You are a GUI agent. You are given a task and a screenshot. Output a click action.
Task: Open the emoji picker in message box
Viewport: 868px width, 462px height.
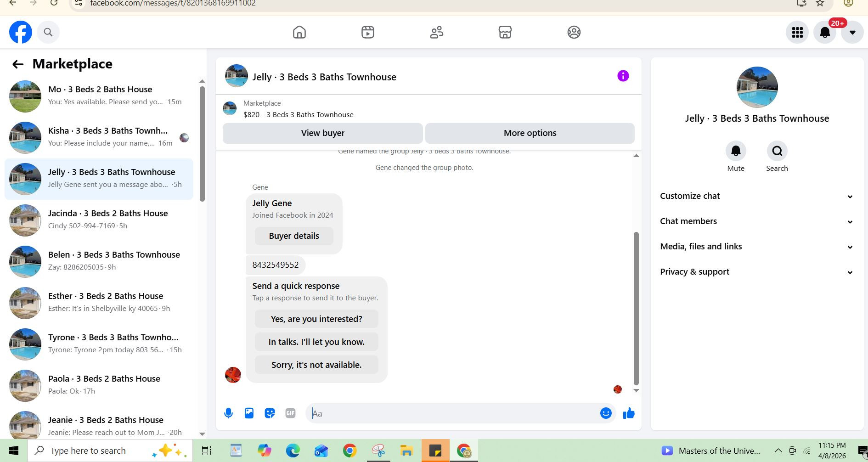[x=606, y=413]
